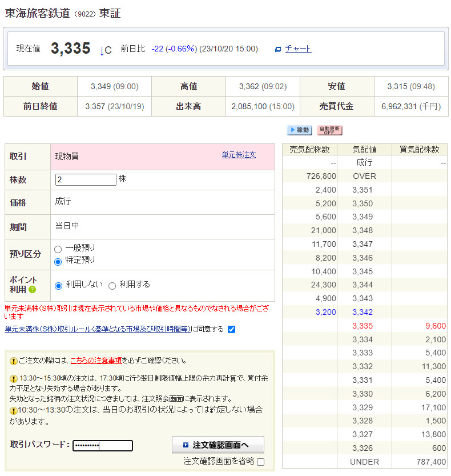
Task: Switch to 単元株注文 link
Action: (x=239, y=155)
